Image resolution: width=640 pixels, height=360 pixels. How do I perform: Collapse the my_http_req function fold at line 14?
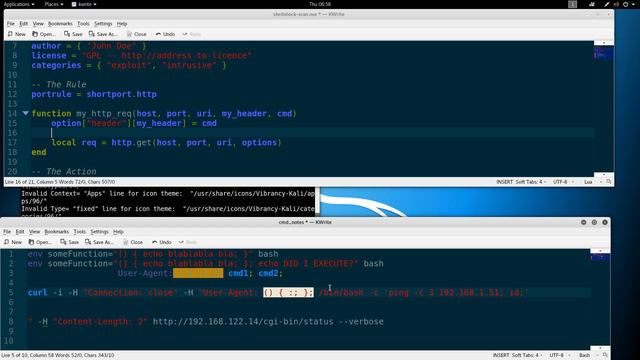25,113
